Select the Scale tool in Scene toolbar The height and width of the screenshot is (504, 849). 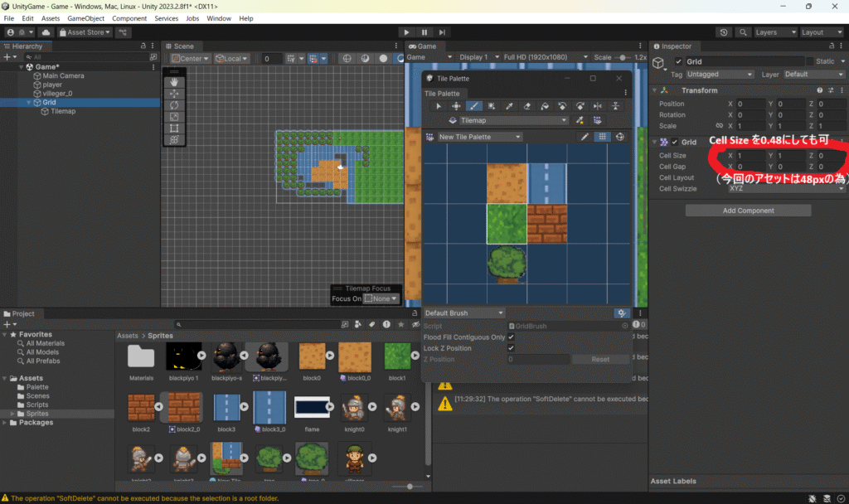pos(174,116)
